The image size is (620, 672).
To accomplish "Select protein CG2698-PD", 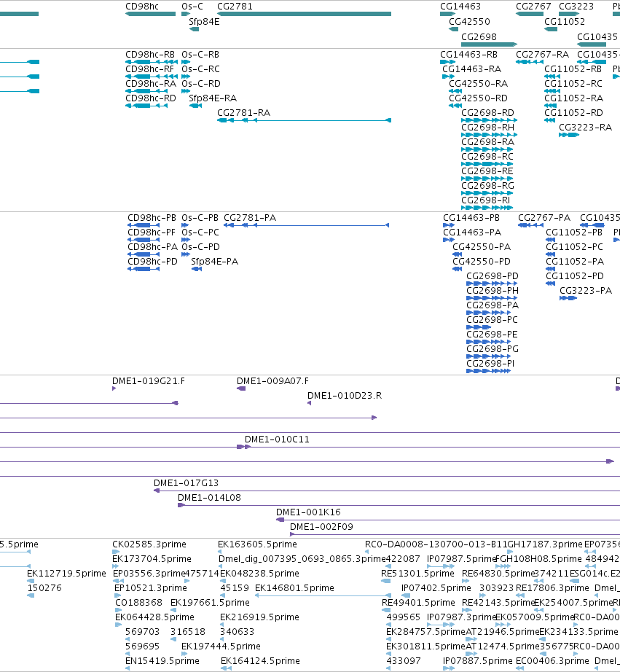I will [x=492, y=284].
